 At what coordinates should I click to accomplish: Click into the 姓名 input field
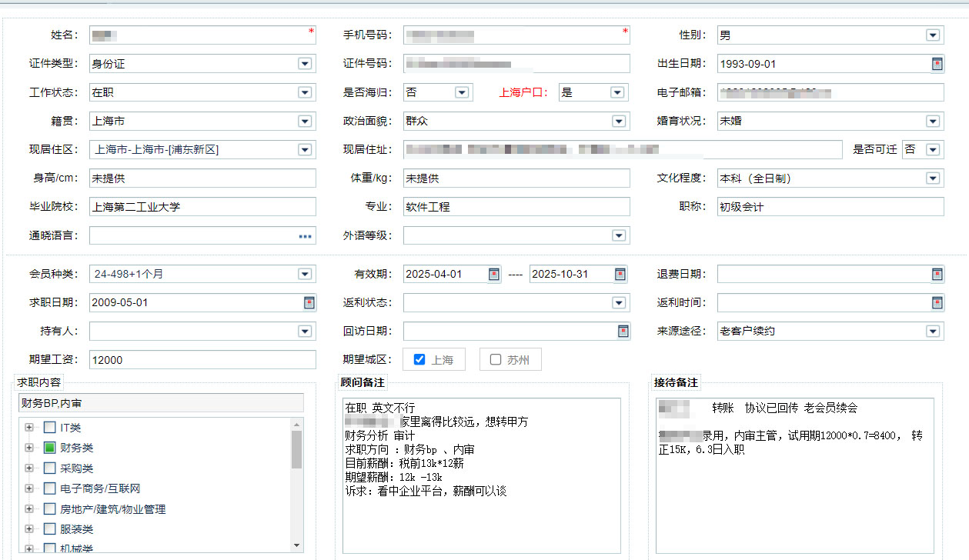coord(202,35)
